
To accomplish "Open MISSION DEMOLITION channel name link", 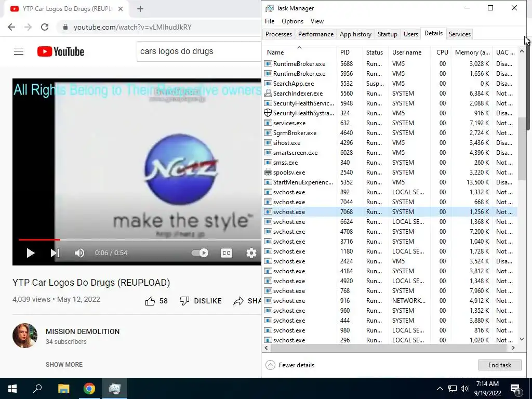I will tap(83, 331).
